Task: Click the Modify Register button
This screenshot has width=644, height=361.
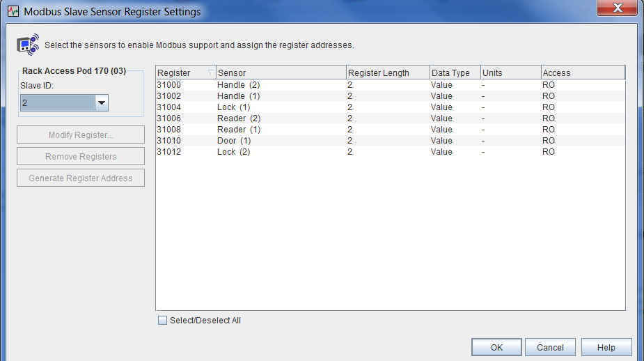Action: coord(81,135)
